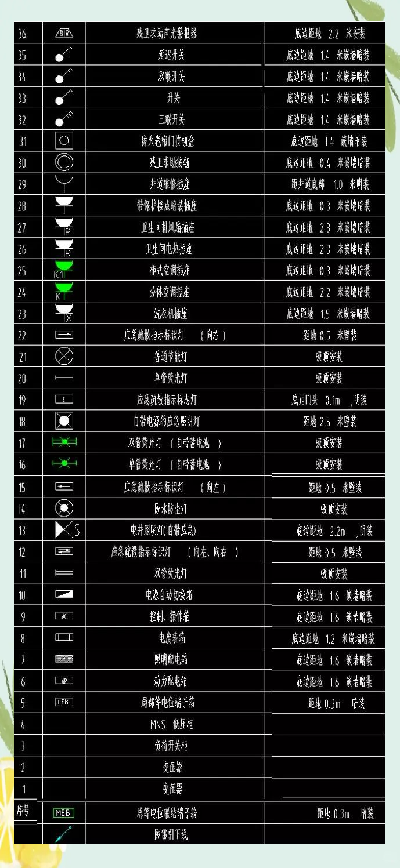The width and height of the screenshot is (400, 868).
Task: Click the '序号' header cell
Action: coord(23,811)
